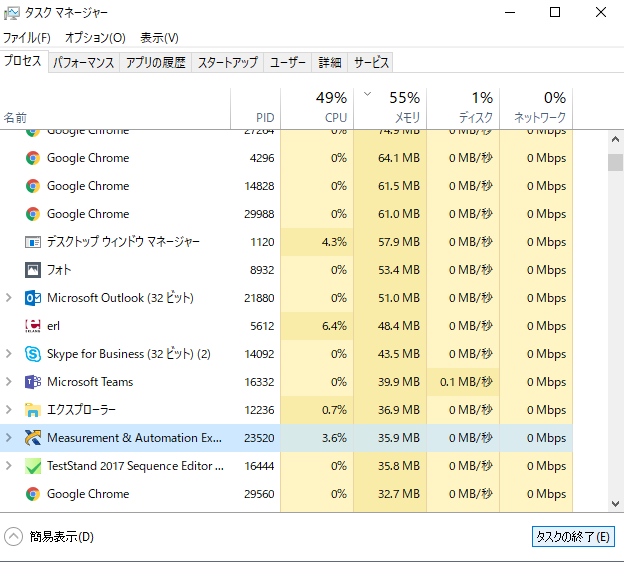This screenshot has height=562, width=628.
Task: Click the 簡易表示(D) link
Action: tap(61, 536)
